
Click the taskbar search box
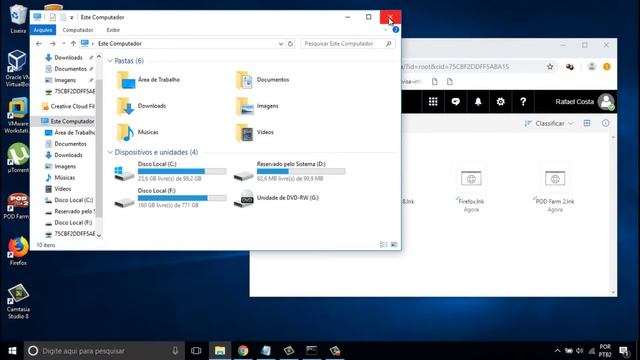104,351
